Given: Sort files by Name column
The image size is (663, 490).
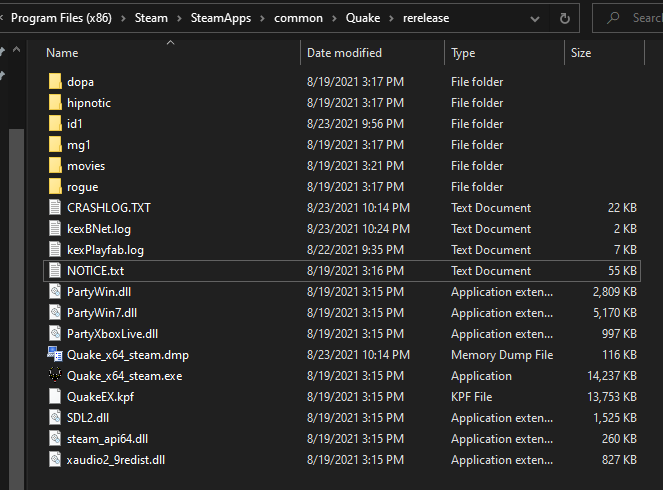Looking at the screenshot, I should pyautogui.click(x=170, y=53).
